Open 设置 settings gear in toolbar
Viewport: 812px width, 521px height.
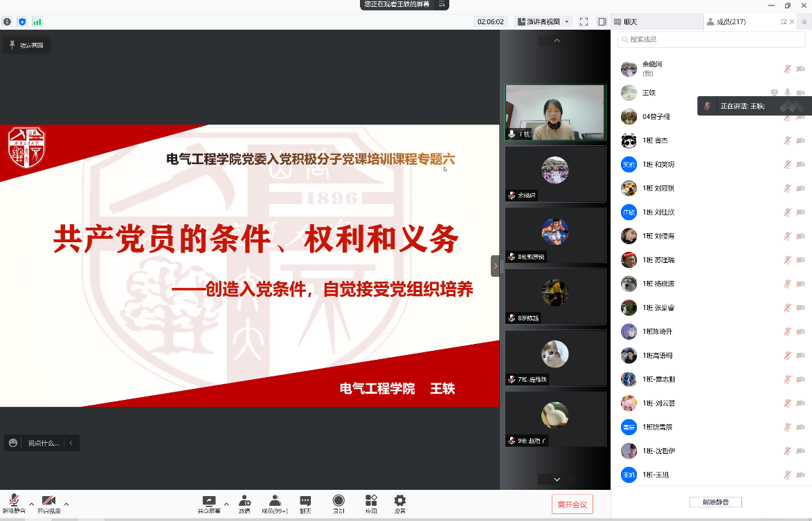coord(400,503)
